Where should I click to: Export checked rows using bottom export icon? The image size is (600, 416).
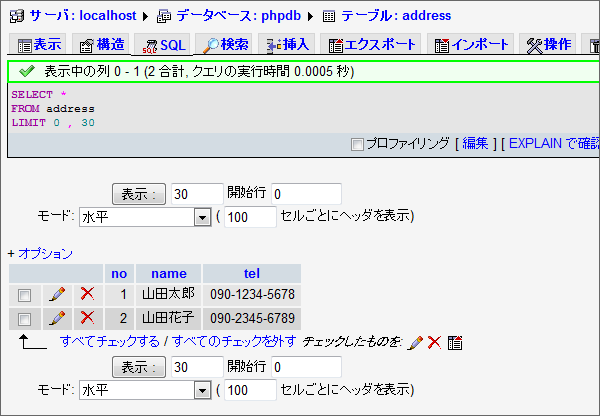[455, 343]
